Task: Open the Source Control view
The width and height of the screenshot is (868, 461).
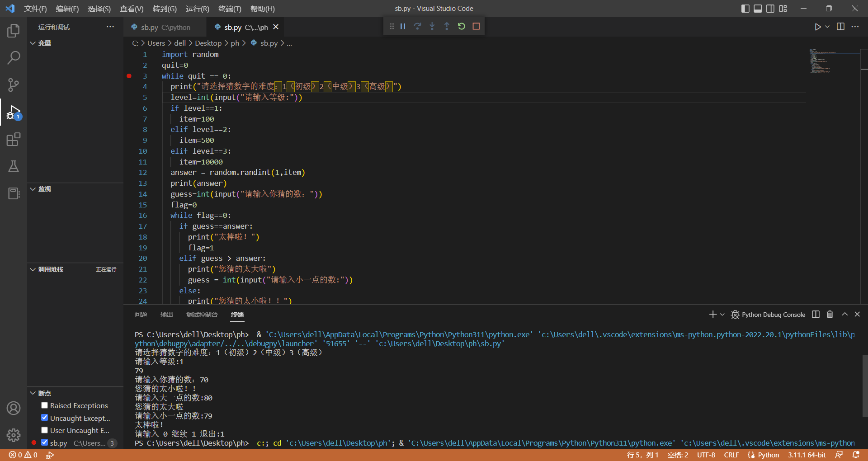Action: coord(14,85)
